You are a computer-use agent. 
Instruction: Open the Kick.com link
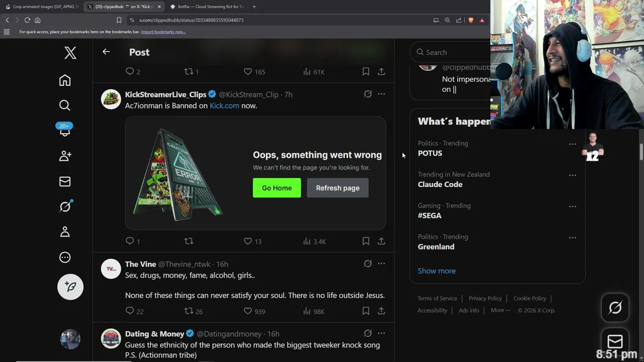click(x=224, y=106)
